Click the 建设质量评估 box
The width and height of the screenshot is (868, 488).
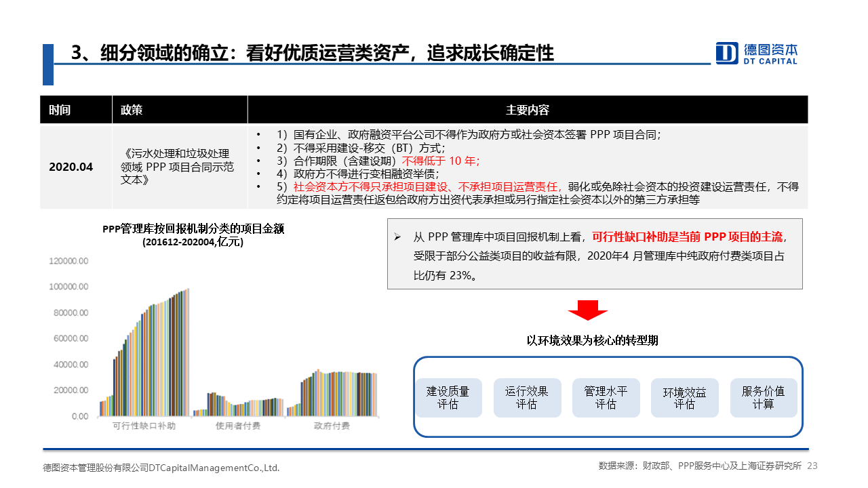tap(448, 397)
